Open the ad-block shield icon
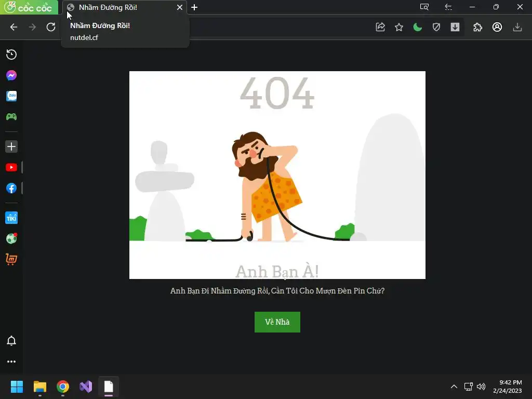532x399 pixels. point(436,27)
